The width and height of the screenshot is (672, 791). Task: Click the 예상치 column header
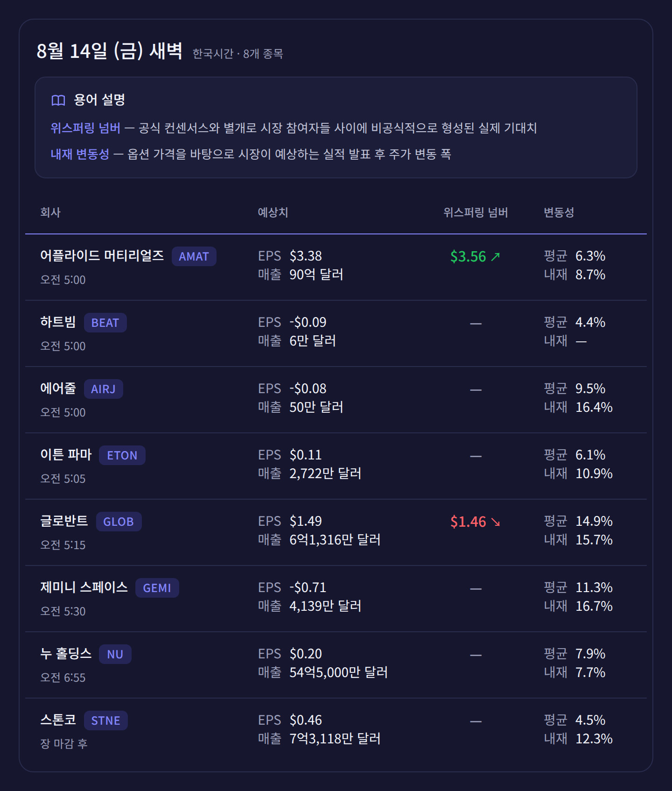[x=273, y=212]
